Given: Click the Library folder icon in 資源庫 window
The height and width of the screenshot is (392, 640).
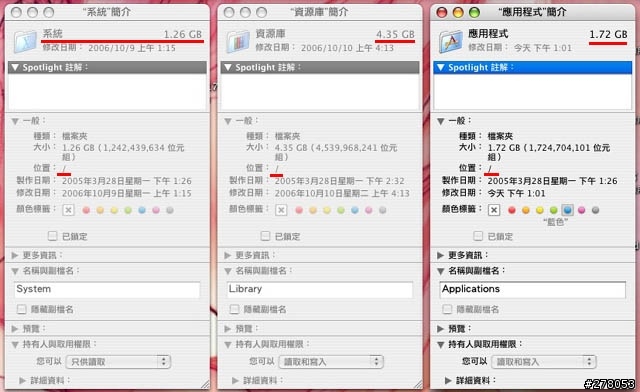Looking at the screenshot, I should 238,41.
